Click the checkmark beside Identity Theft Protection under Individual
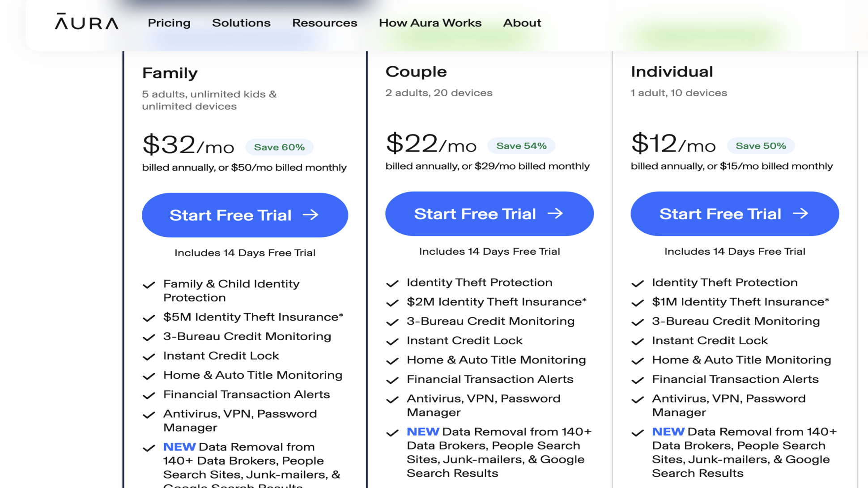 [637, 283]
